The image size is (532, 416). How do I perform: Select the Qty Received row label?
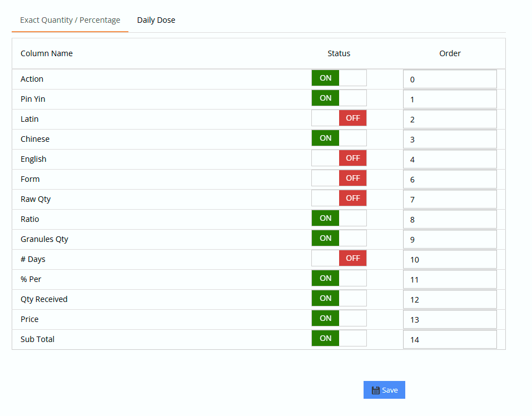coord(44,299)
